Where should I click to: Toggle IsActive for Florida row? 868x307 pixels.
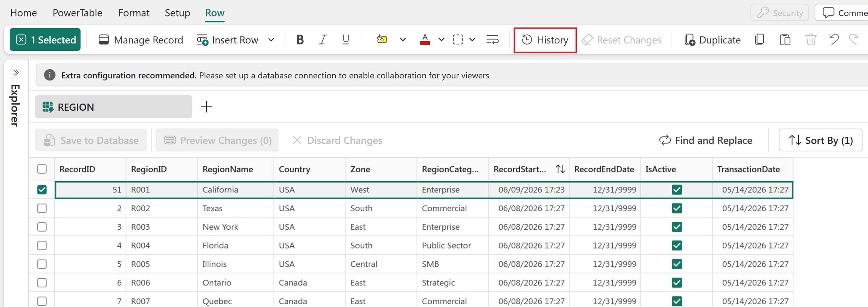tap(677, 246)
